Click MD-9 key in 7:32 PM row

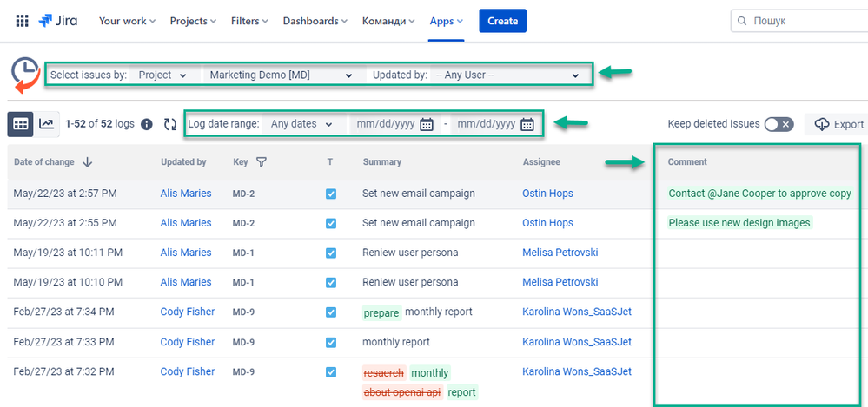[243, 372]
